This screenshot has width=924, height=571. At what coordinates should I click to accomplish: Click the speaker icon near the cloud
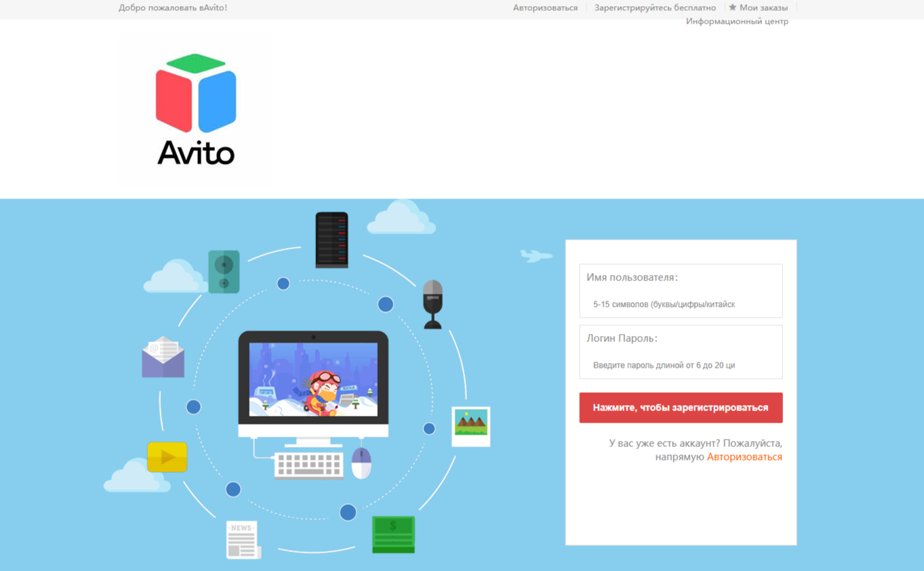(x=226, y=272)
